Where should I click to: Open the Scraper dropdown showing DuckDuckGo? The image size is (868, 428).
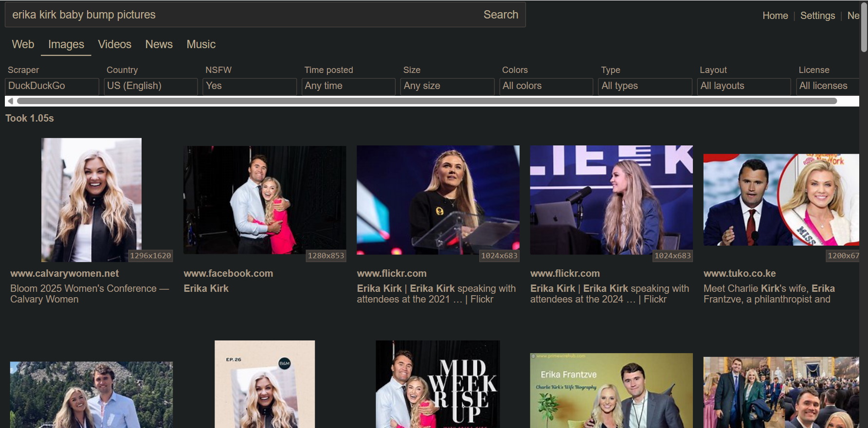[x=52, y=86]
